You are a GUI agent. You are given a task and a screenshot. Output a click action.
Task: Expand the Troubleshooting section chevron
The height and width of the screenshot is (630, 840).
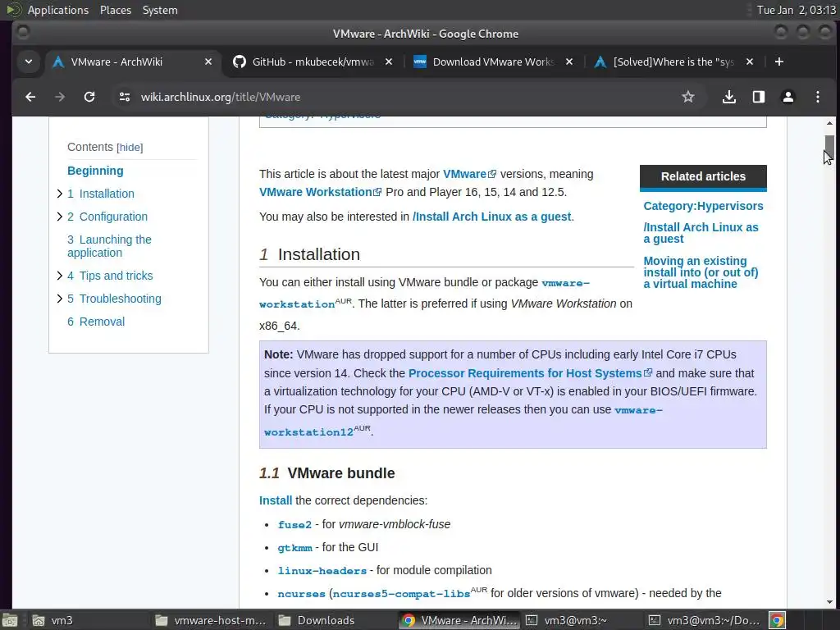[59, 299]
